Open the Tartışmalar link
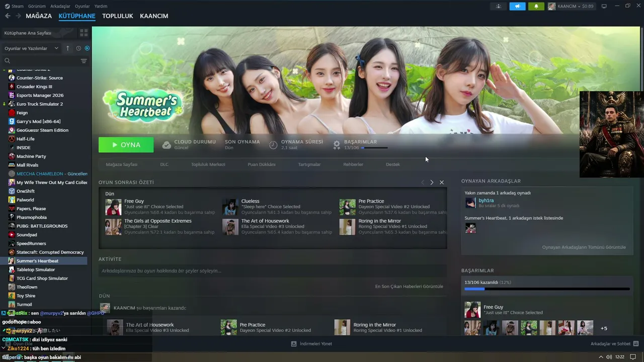Image resolution: width=644 pixels, height=362 pixels. tap(309, 164)
